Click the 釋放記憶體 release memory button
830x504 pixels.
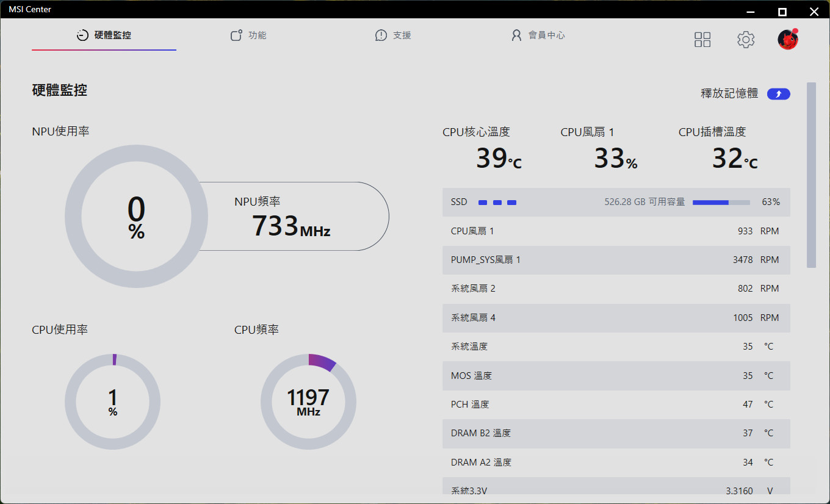pos(778,94)
